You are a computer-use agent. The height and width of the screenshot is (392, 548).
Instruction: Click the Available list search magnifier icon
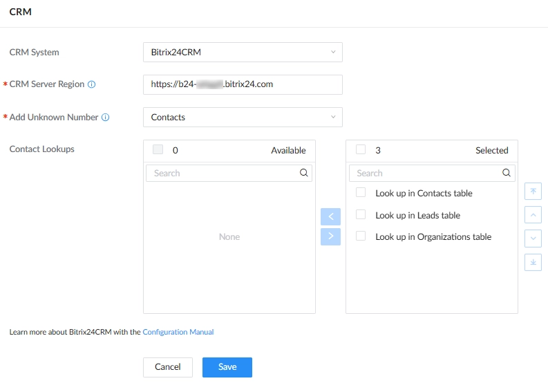click(x=303, y=173)
